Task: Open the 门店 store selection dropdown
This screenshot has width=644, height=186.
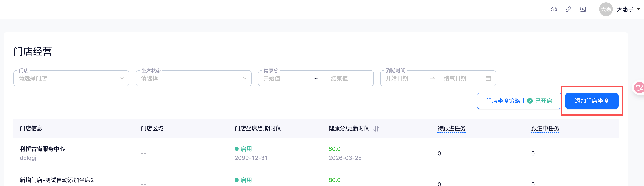Action: [71, 78]
